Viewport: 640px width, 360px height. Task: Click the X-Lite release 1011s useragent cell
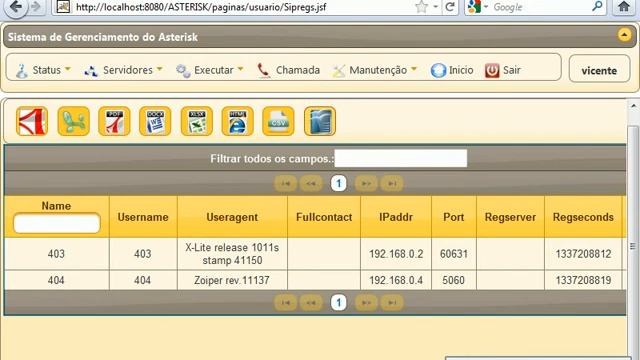232,254
